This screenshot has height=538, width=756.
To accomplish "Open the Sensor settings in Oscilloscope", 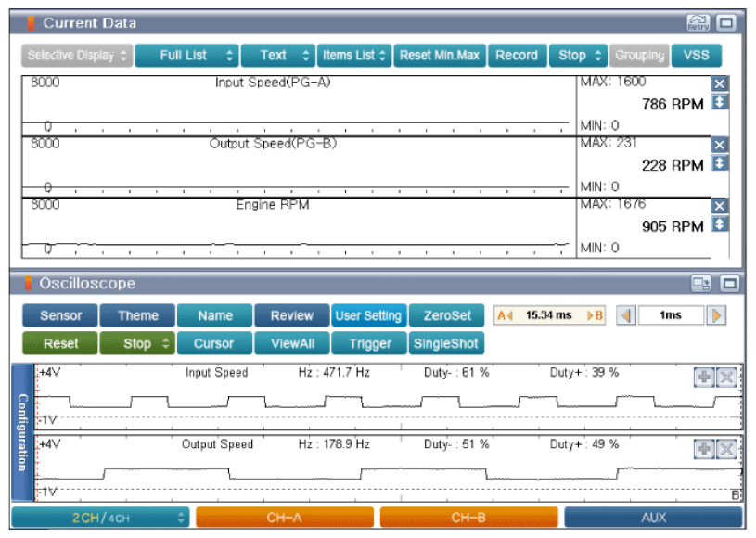I will pyautogui.click(x=60, y=315).
